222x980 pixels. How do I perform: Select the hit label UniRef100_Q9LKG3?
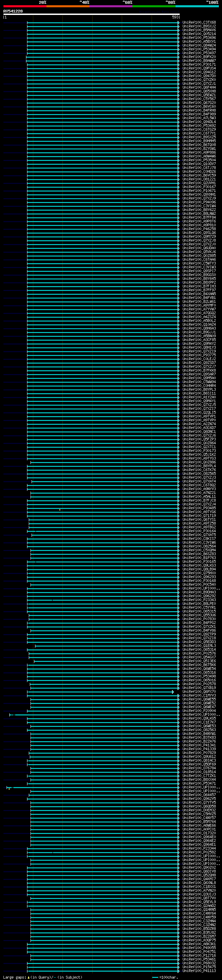pos(199,565)
